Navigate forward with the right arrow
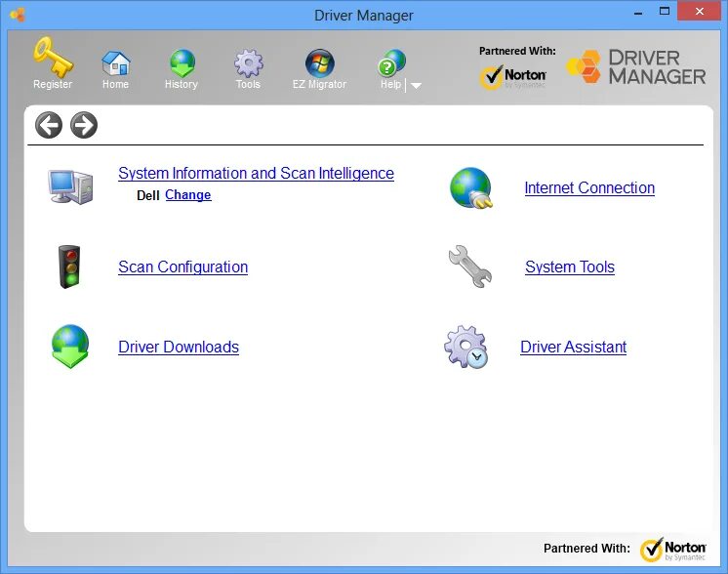 [84, 125]
